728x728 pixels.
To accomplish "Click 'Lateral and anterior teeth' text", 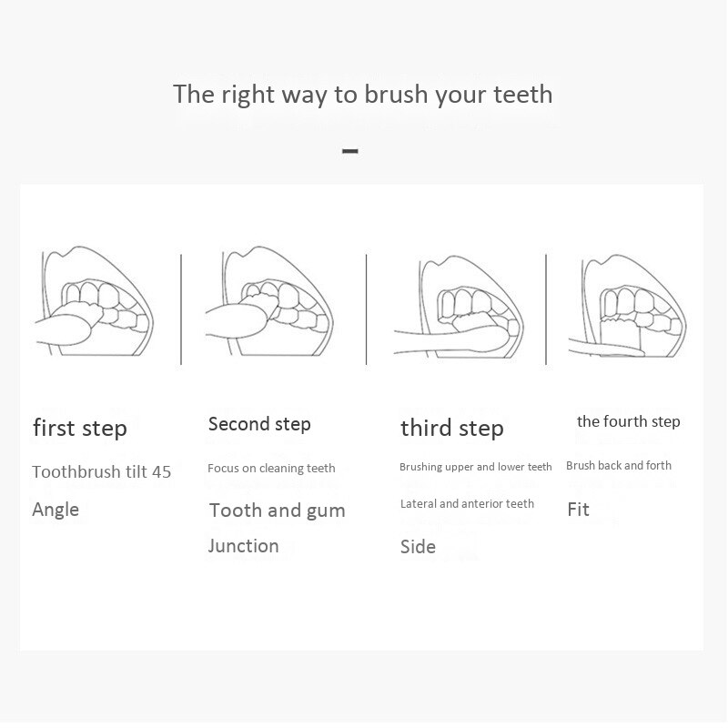I will [467, 504].
